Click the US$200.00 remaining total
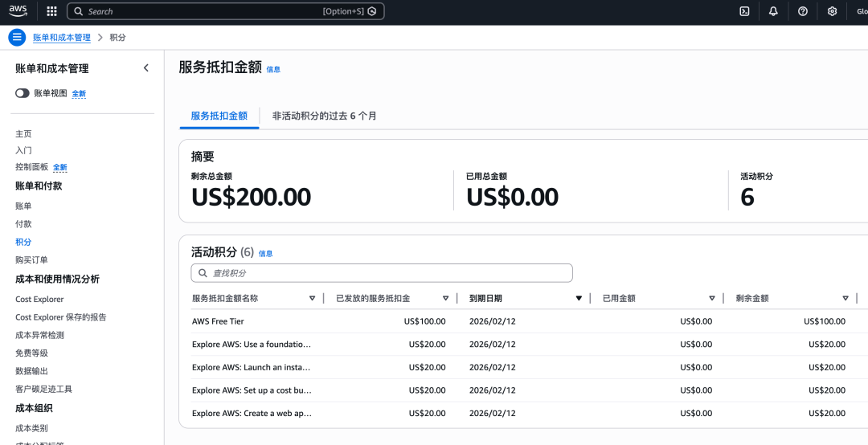This screenshot has height=445, width=868. [252, 197]
